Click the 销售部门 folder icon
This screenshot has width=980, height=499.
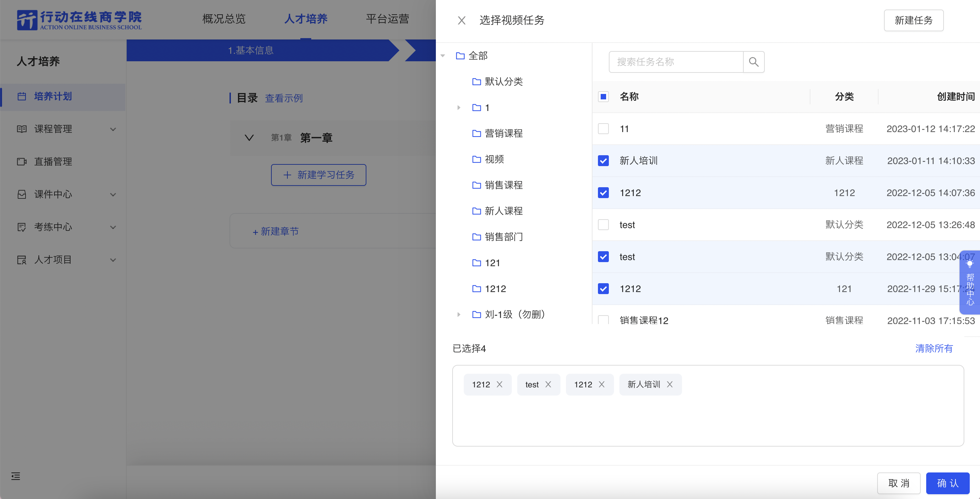coord(477,237)
